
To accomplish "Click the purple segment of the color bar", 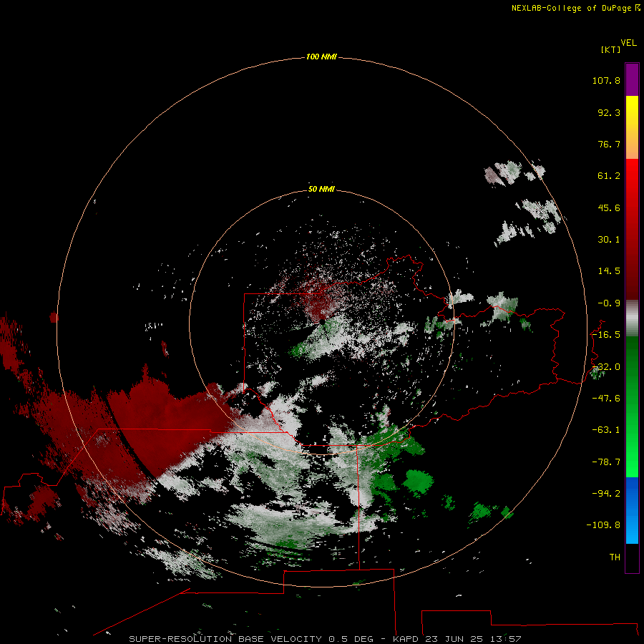I will coord(632,79).
